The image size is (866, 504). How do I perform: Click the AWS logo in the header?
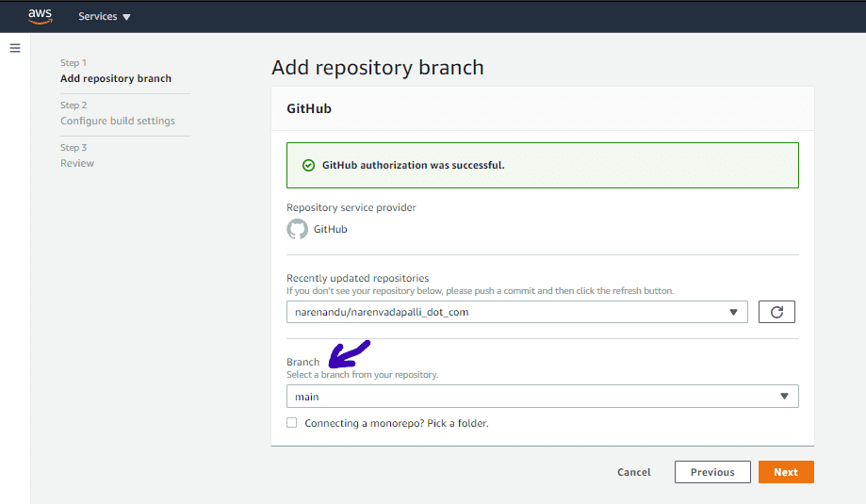tap(41, 16)
